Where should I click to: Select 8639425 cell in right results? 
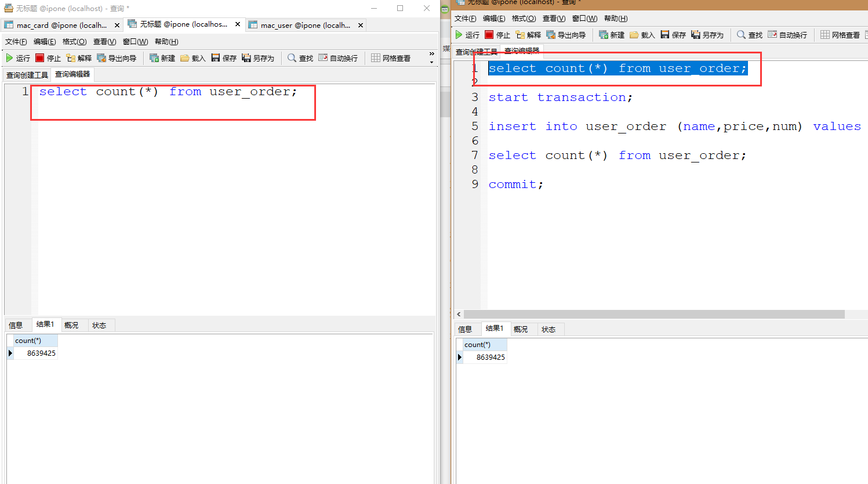pos(485,357)
